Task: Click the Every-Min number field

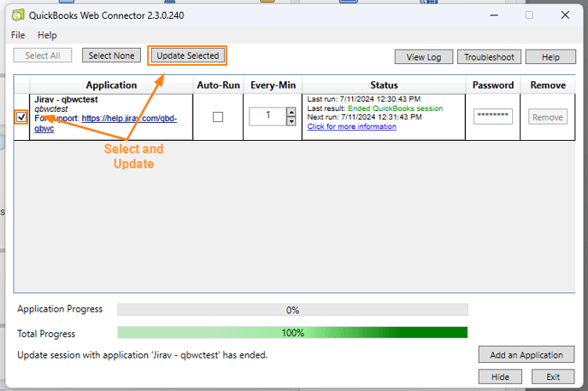Action: click(268, 116)
